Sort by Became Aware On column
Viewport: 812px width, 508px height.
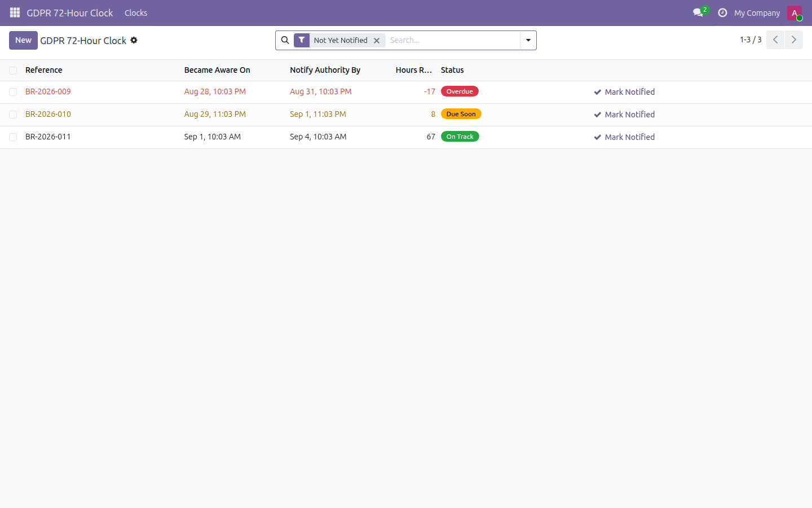click(x=217, y=70)
